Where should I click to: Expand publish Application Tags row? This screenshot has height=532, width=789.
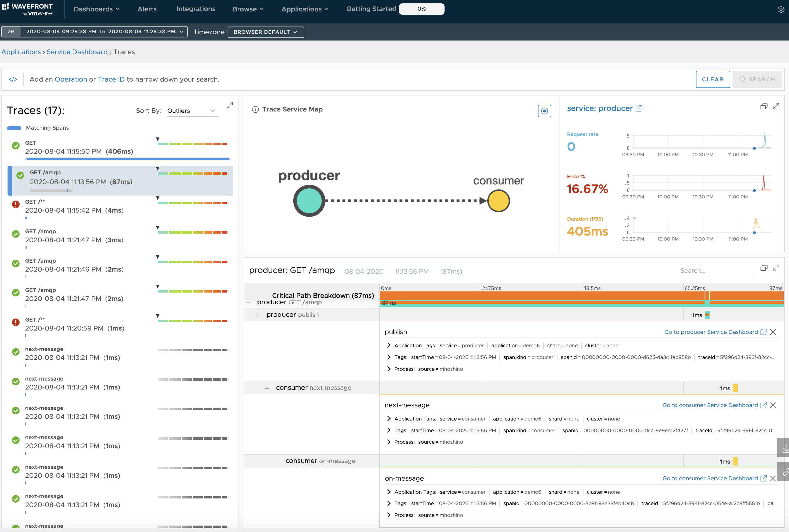(x=389, y=345)
